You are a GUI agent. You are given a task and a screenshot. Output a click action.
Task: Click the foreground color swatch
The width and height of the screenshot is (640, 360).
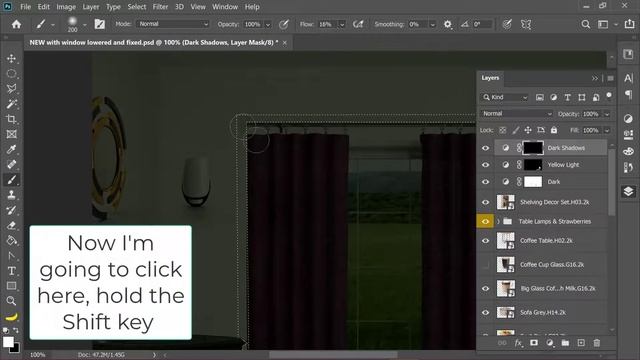coord(8,342)
